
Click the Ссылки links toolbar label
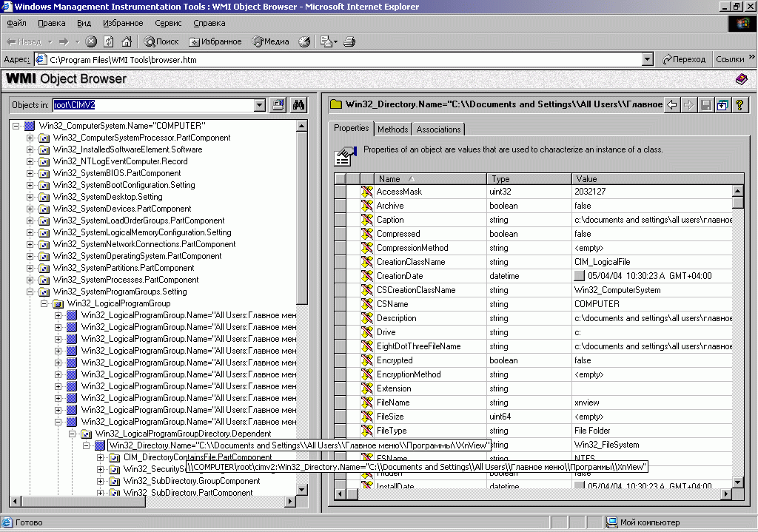pyautogui.click(x=730, y=59)
